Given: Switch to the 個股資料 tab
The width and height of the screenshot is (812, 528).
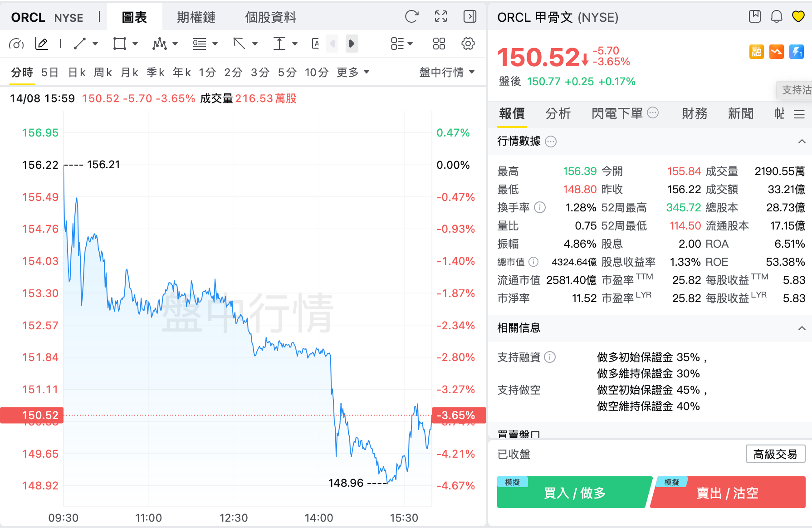Looking at the screenshot, I should [x=270, y=17].
